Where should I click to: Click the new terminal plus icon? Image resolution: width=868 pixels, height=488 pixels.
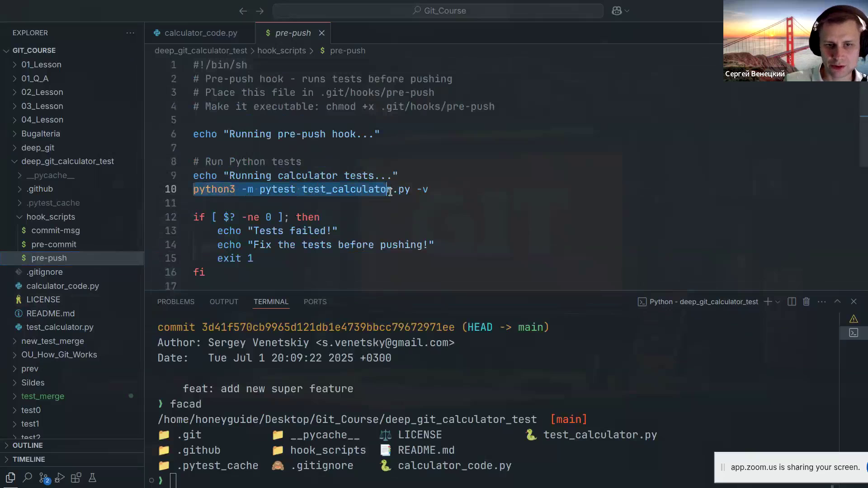767,301
